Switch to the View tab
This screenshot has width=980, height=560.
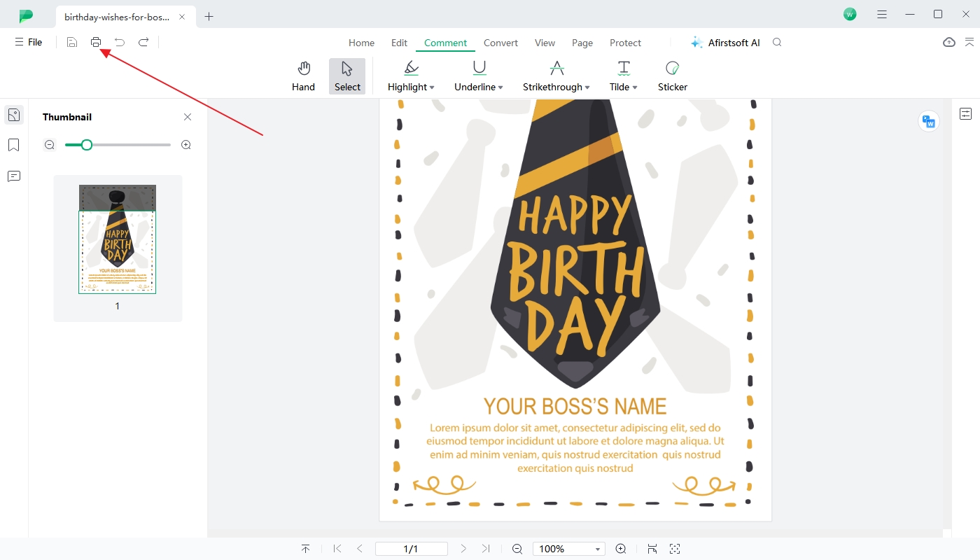point(545,43)
